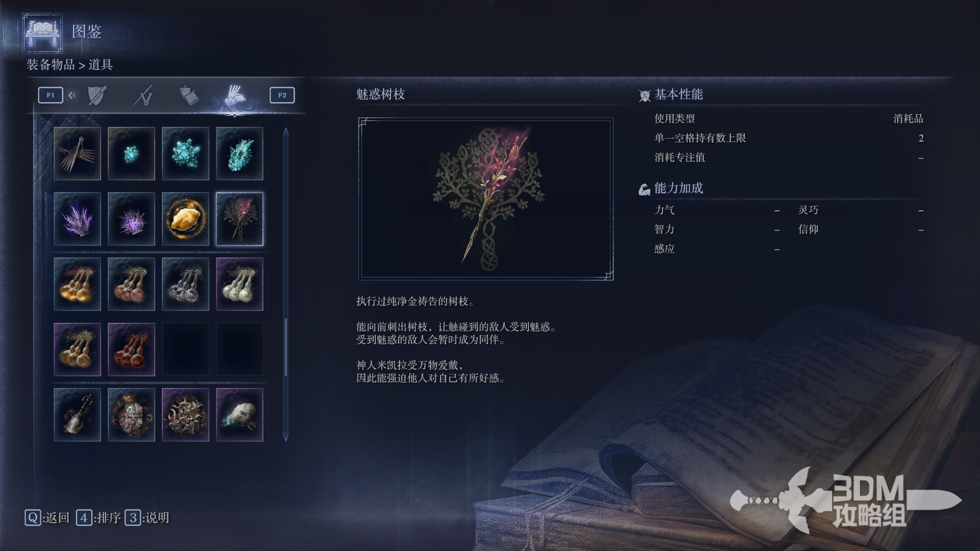The image size is (980, 551).
Task: Click the F2 next category button
Action: [282, 95]
